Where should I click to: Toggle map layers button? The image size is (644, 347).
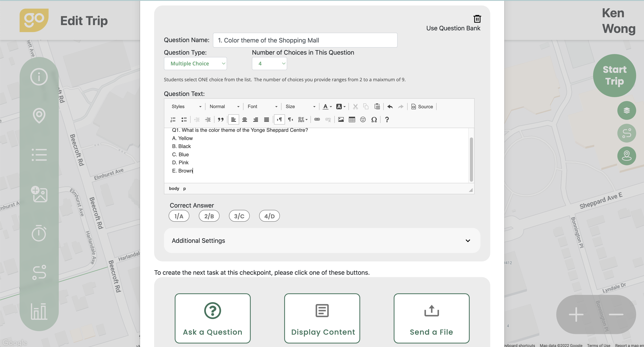627,110
